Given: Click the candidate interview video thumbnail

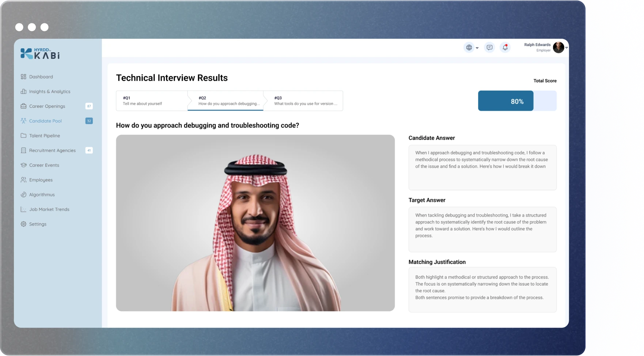Looking at the screenshot, I should pyautogui.click(x=255, y=223).
